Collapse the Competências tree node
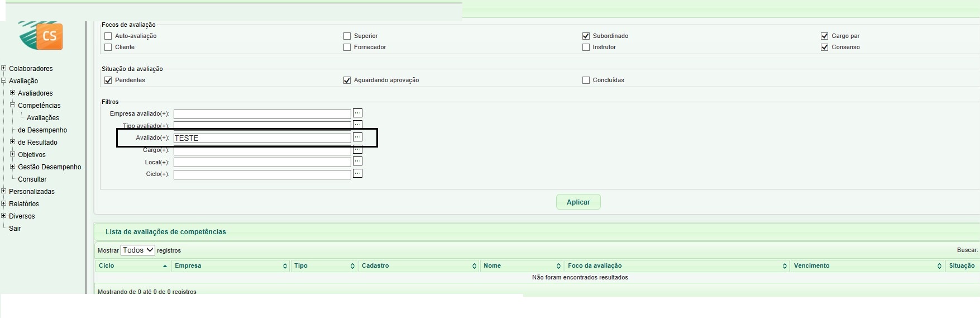Image resolution: width=980 pixels, height=318 pixels. 13,105
